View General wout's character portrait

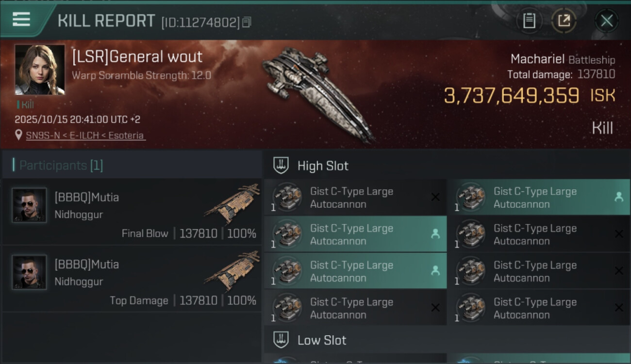click(x=39, y=69)
